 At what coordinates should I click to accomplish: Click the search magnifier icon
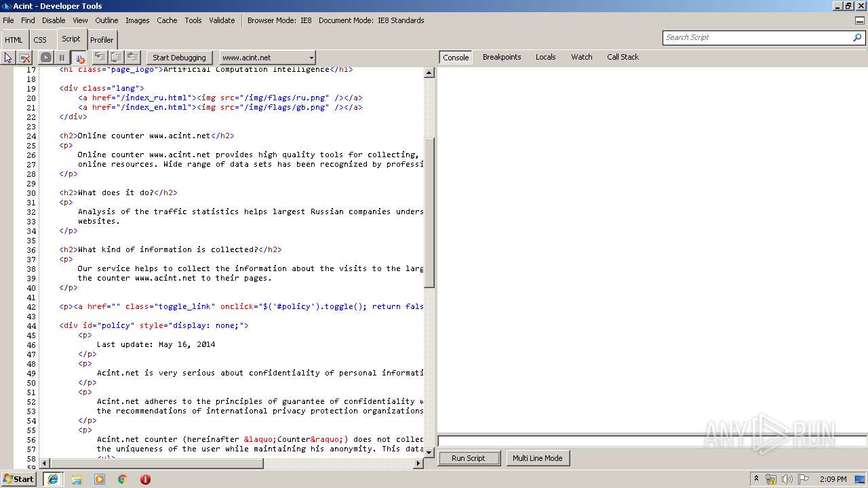pyautogui.click(x=858, y=37)
